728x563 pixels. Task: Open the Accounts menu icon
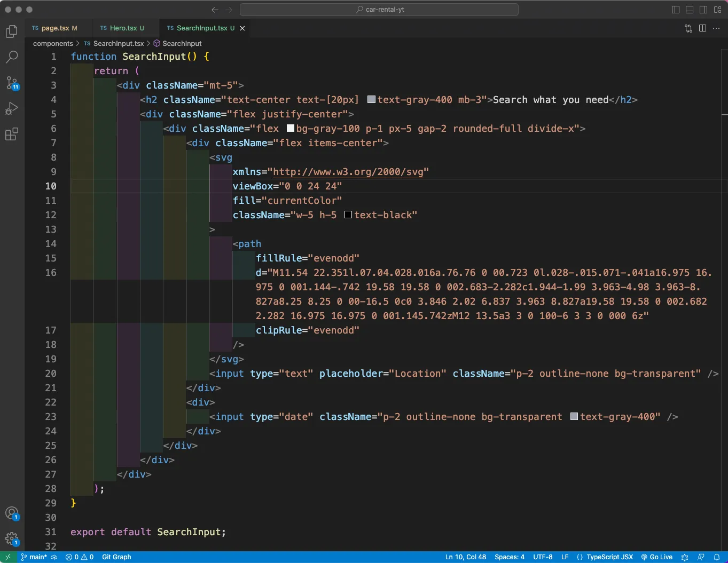tap(12, 513)
